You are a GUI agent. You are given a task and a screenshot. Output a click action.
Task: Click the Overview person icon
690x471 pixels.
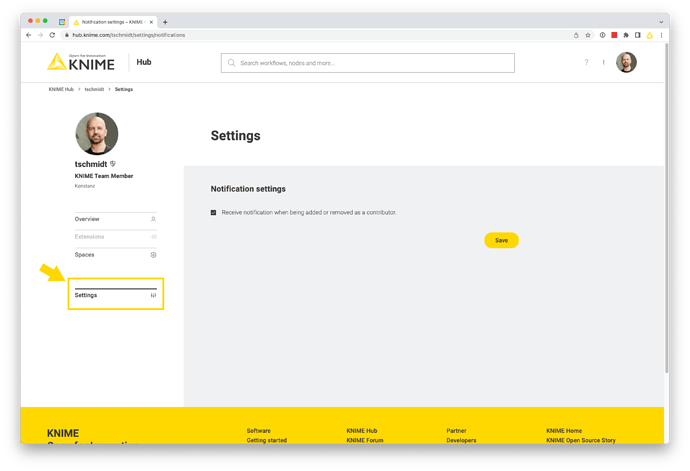tap(153, 219)
